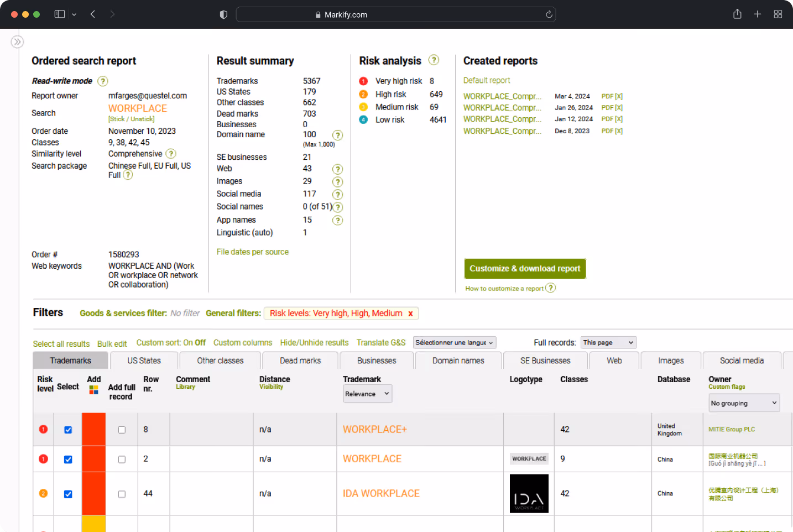Viewport: 793px width, 532px height.
Task: Open help icon for Social media row
Action: [x=337, y=195]
